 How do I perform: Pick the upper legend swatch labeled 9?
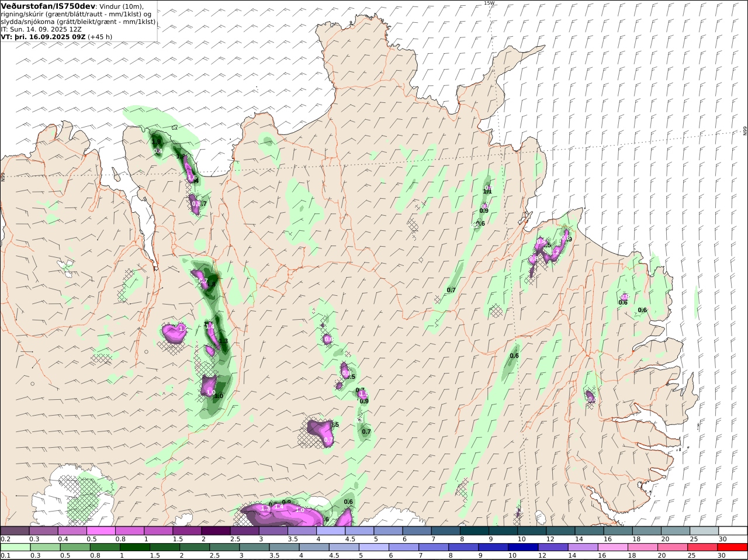pyautogui.click(x=503, y=531)
